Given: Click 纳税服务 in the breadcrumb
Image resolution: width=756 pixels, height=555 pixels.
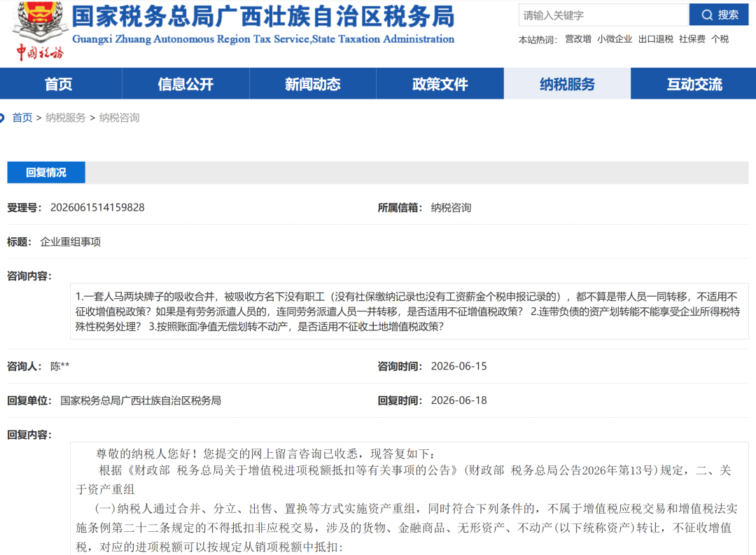Looking at the screenshot, I should click(x=66, y=118).
